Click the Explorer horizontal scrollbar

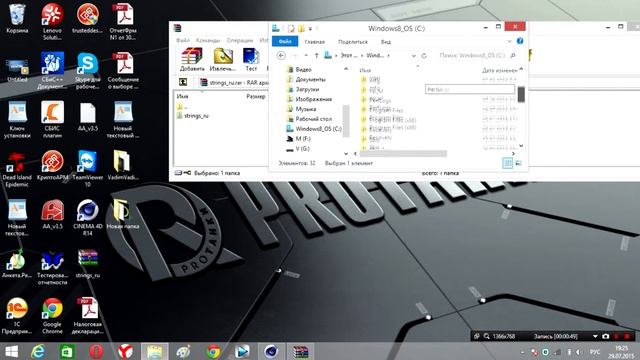coord(403,153)
